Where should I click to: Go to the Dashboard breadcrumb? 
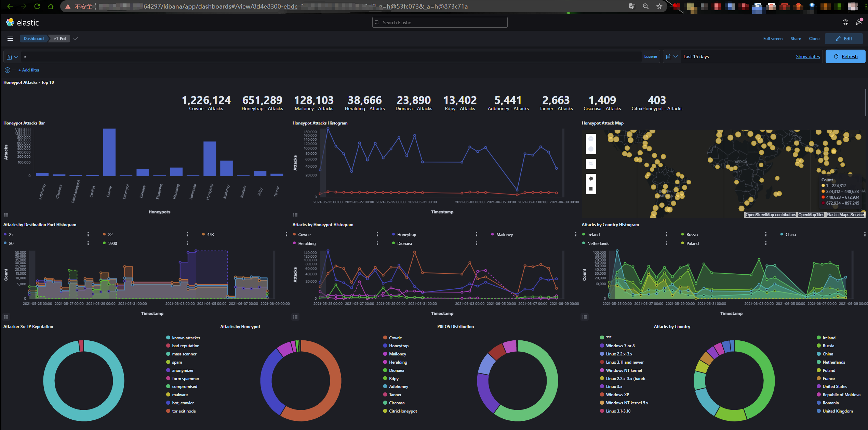(34, 39)
